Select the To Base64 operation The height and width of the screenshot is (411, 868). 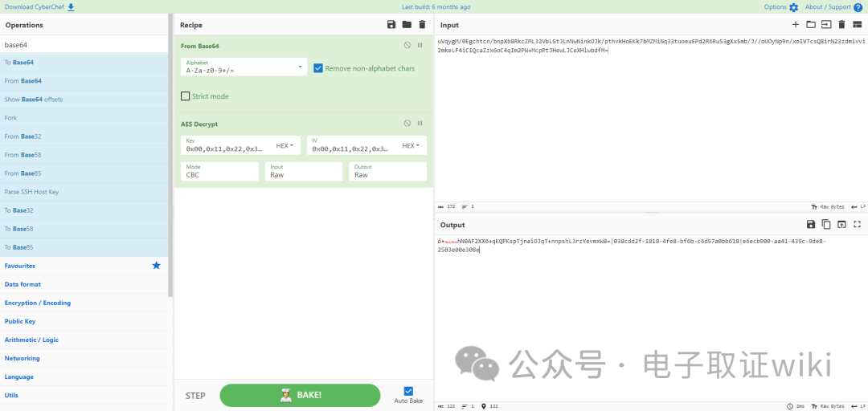click(x=84, y=62)
